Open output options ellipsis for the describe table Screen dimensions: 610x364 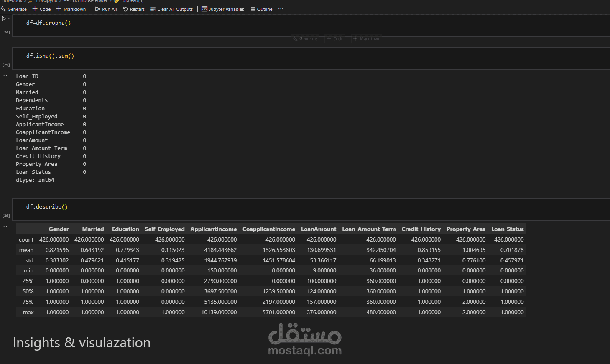coord(5,226)
